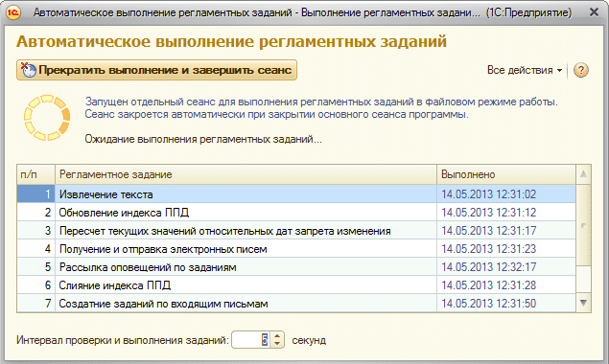Select 'Рассылка оповещений по заданиям' row
The height and width of the screenshot is (364, 609).
coord(296,267)
